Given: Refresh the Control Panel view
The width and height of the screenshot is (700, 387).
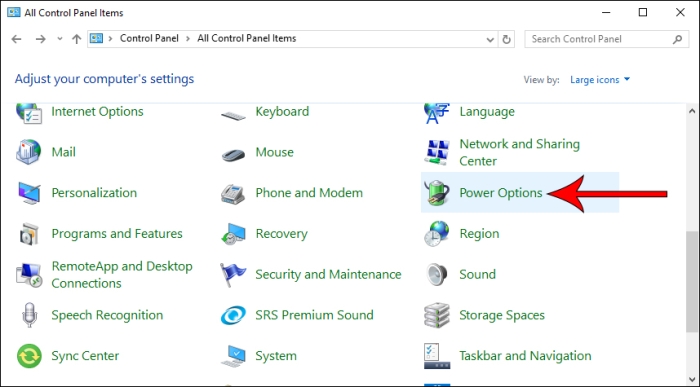Looking at the screenshot, I should point(506,39).
